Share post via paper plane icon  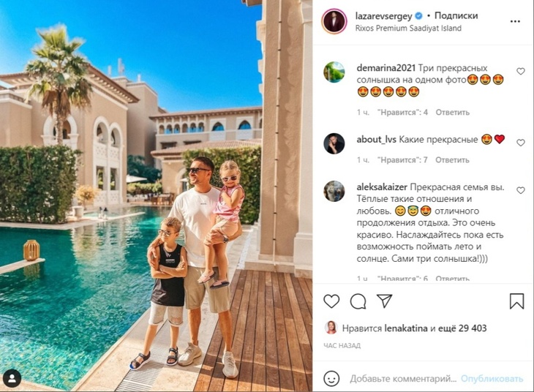[x=385, y=301]
